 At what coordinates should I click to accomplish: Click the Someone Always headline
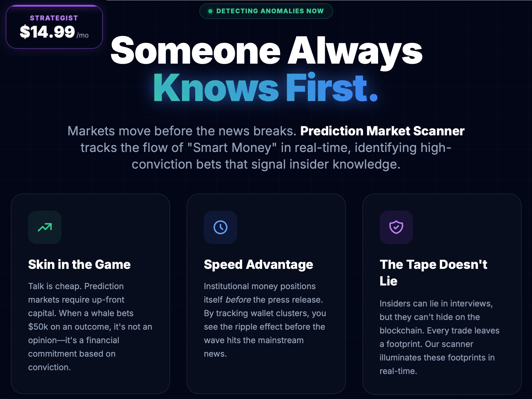click(266, 50)
